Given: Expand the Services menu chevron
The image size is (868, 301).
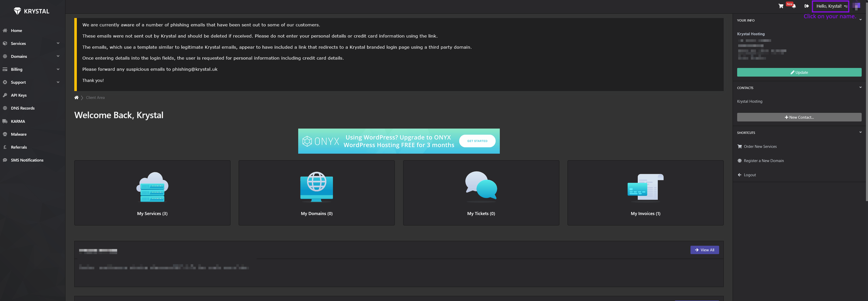Looking at the screenshot, I should pyautogui.click(x=58, y=43).
